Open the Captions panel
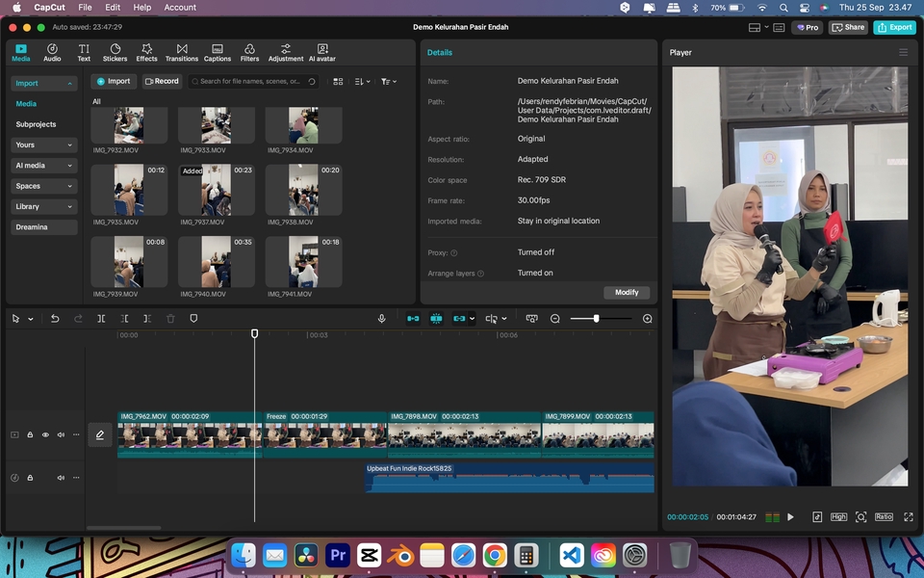 (x=218, y=52)
